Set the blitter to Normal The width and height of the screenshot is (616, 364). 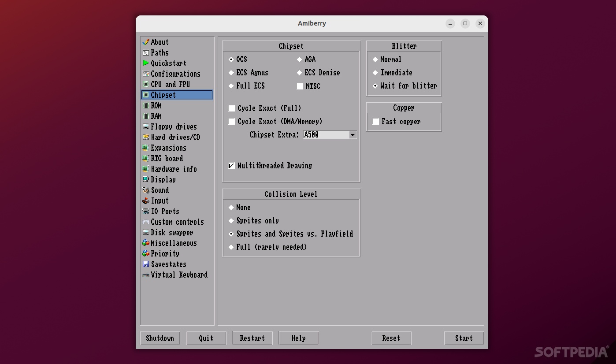pos(375,59)
